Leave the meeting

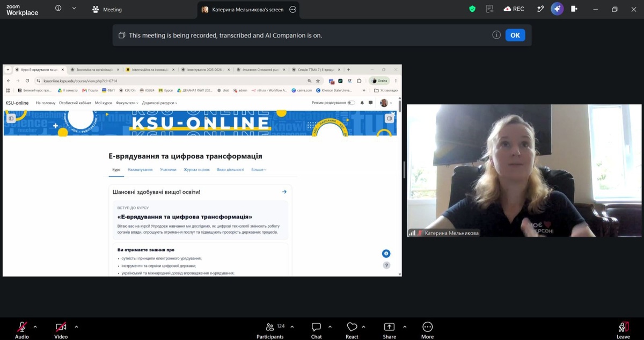623,329
